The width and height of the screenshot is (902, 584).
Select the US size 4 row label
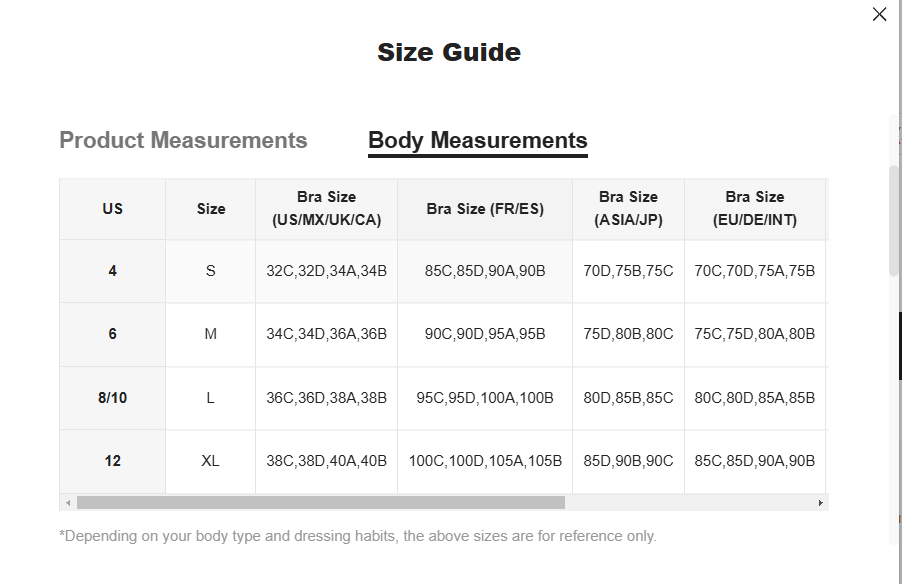click(x=112, y=271)
